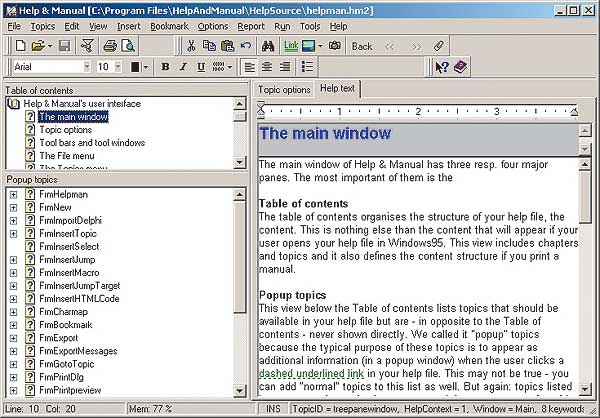Click the black font color swatch
The width and height of the screenshot is (600, 418).
(135, 67)
